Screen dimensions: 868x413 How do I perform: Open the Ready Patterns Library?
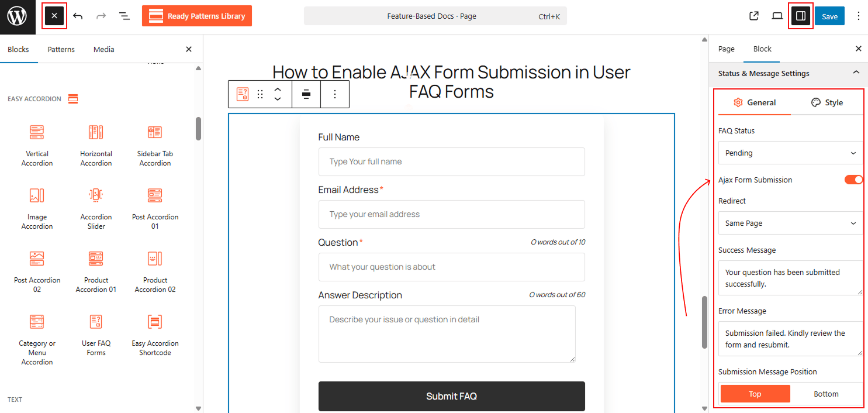coord(196,16)
